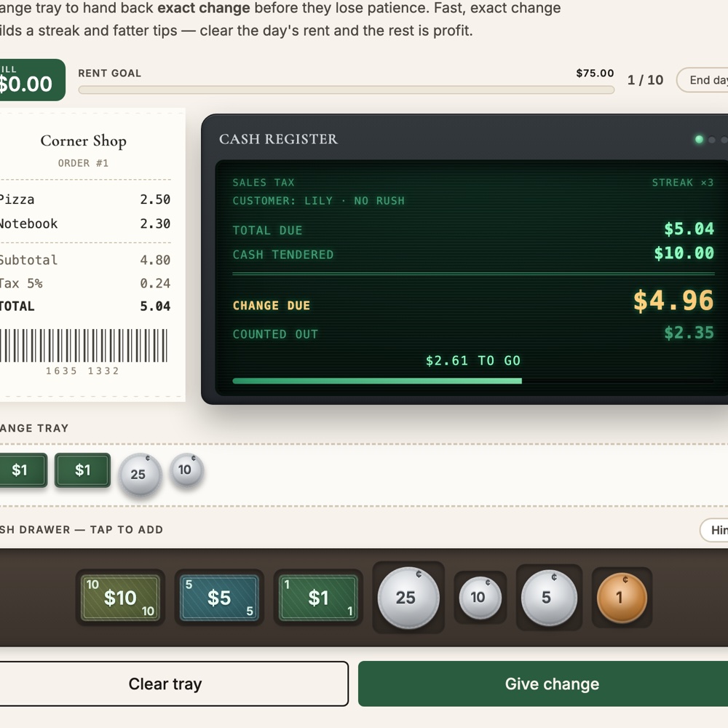
Task: Add a copper 1-cent penny from the drawer
Action: click(622, 598)
